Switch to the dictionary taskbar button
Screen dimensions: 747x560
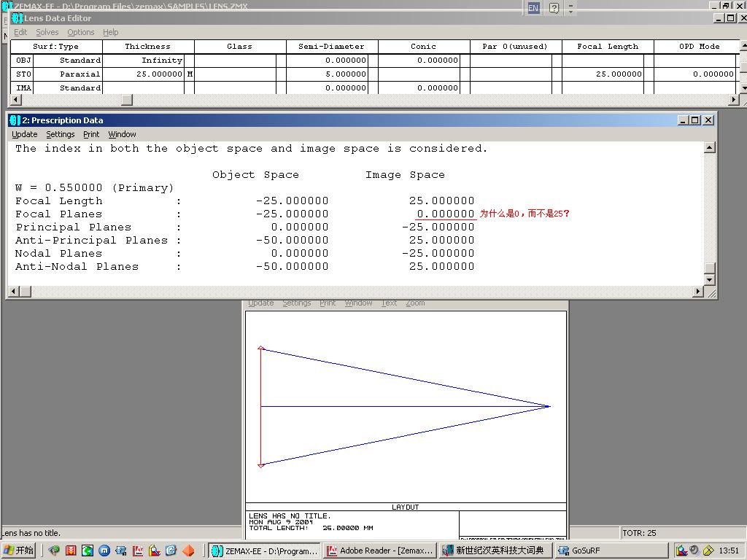(x=495, y=551)
